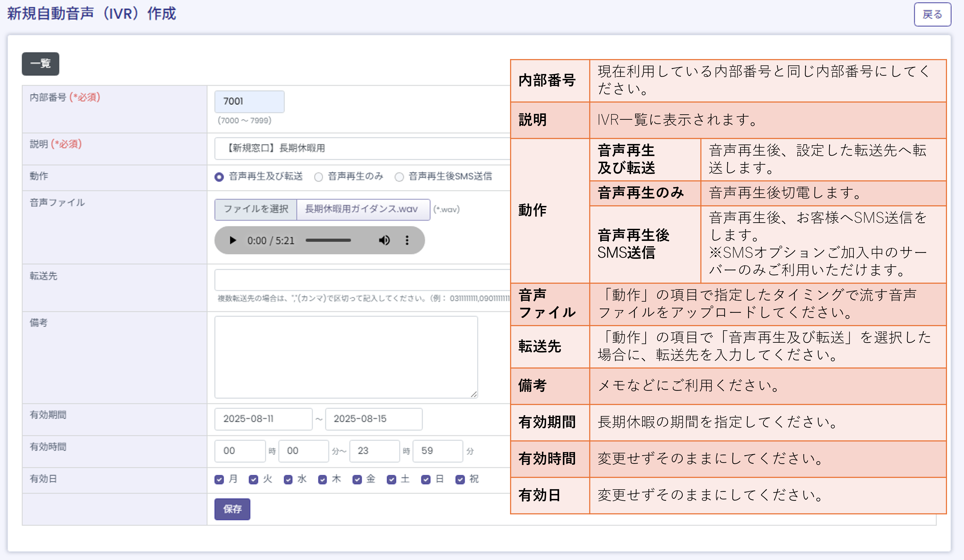
Task: Mute the audio player volume icon
Action: tap(384, 240)
